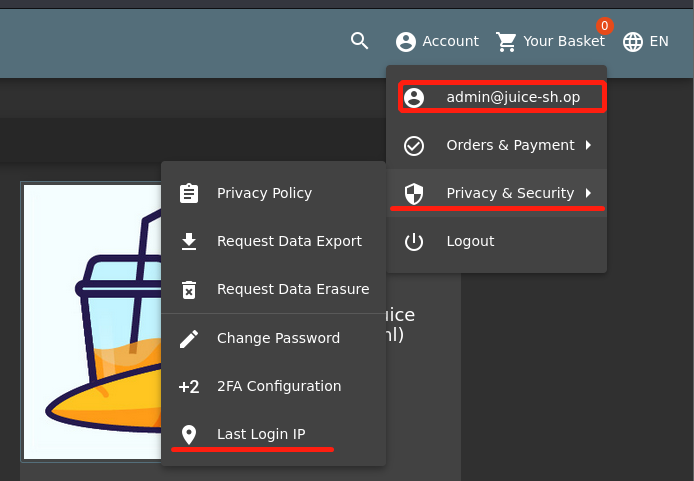Click the Logout option
The width and height of the screenshot is (694, 481).
click(x=470, y=241)
